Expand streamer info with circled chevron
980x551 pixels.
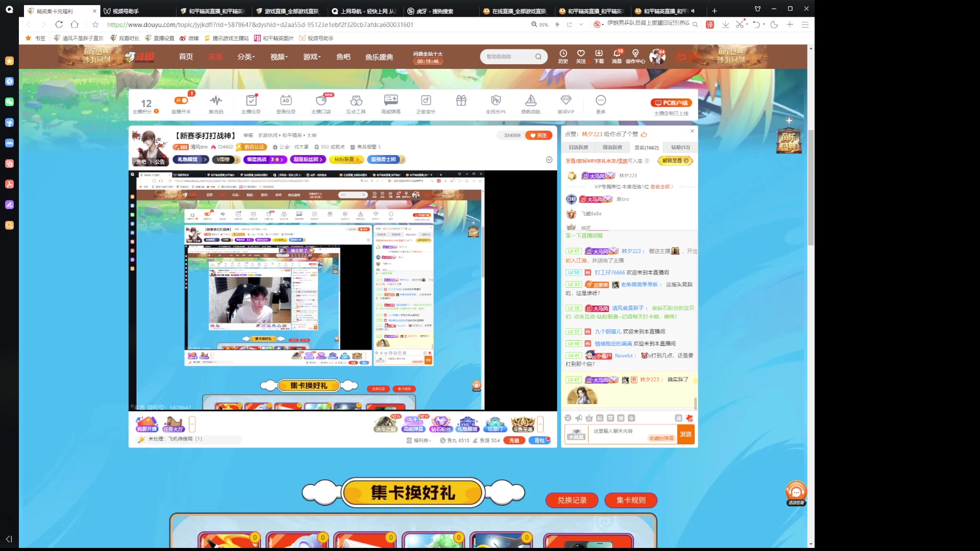click(x=549, y=160)
